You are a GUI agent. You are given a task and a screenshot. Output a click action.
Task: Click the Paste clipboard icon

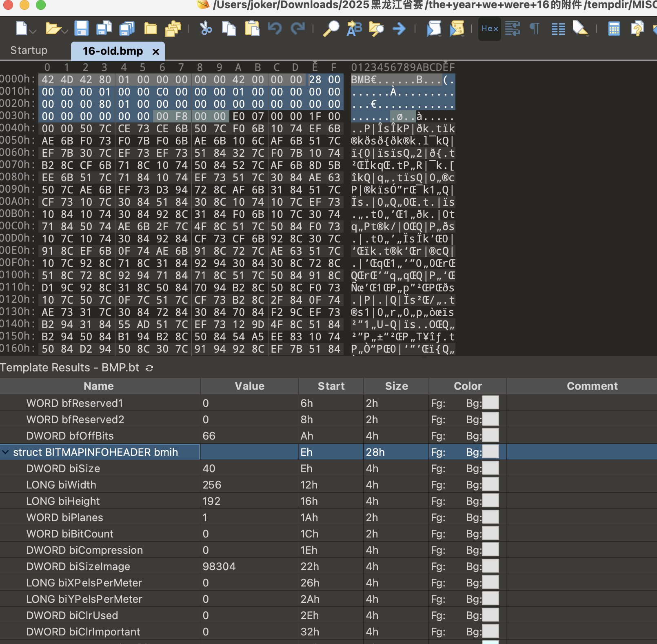(252, 29)
